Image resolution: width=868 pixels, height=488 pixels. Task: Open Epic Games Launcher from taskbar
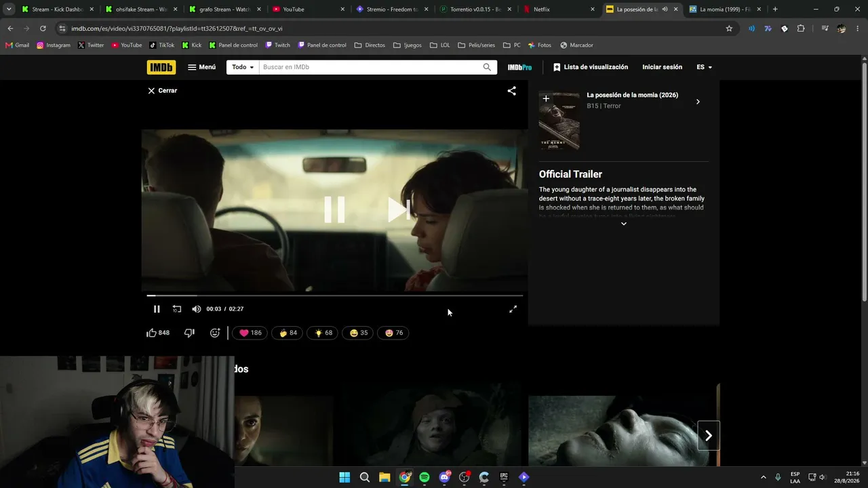[504, 477]
